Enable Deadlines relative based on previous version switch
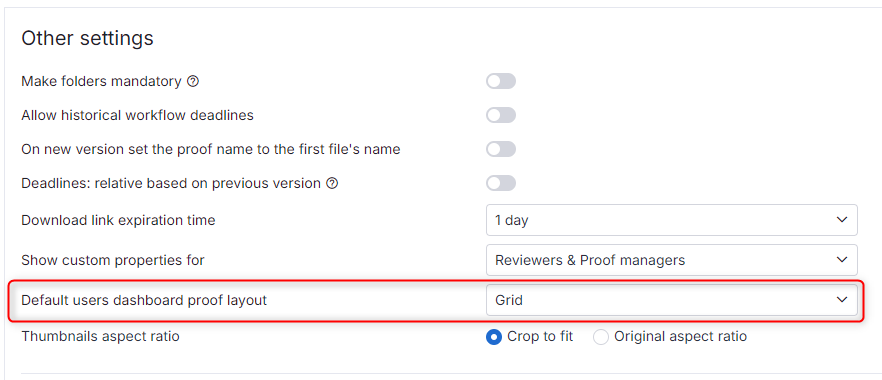 pyautogui.click(x=501, y=183)
